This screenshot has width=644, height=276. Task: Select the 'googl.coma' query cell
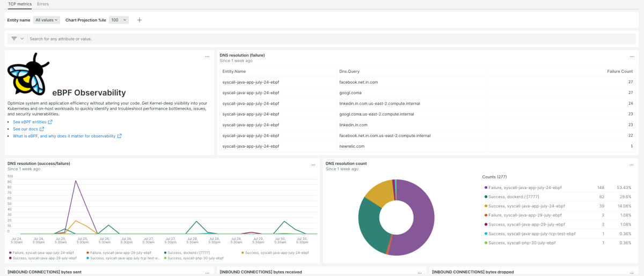pos(350,93)
